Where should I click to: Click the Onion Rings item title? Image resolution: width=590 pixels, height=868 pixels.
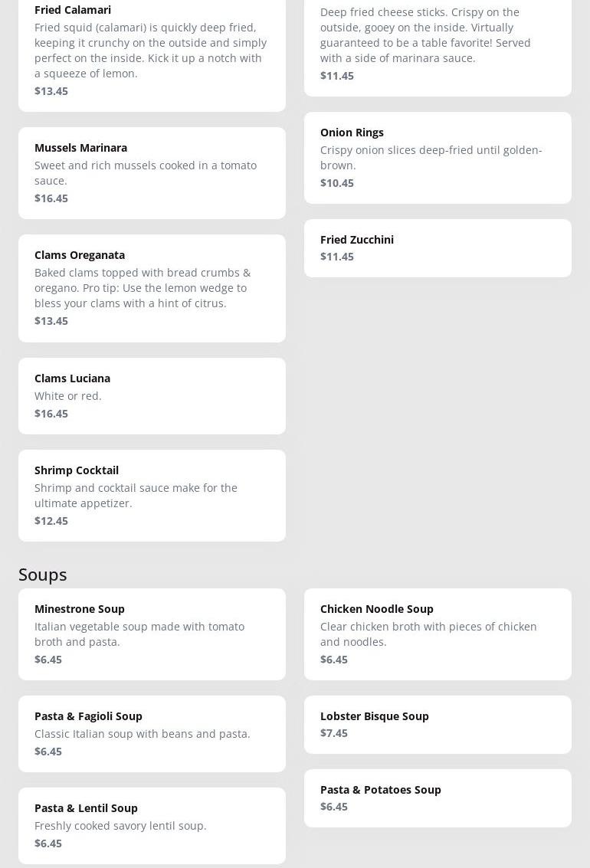(x=352, y=133)
